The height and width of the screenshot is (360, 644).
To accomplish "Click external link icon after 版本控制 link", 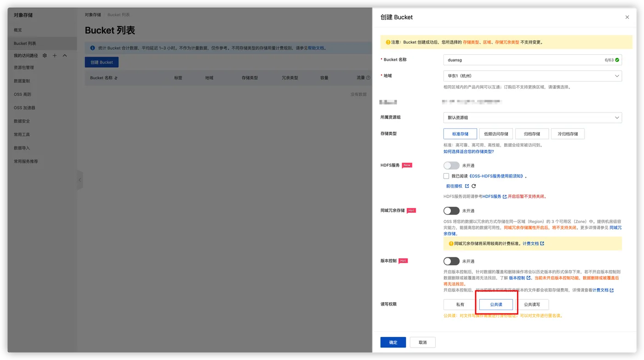I will coord(529,278).
